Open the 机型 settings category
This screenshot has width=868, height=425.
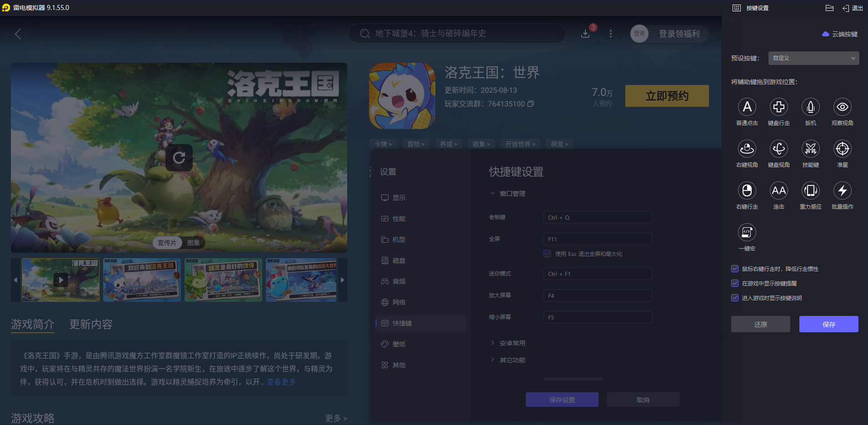(421, 240)
